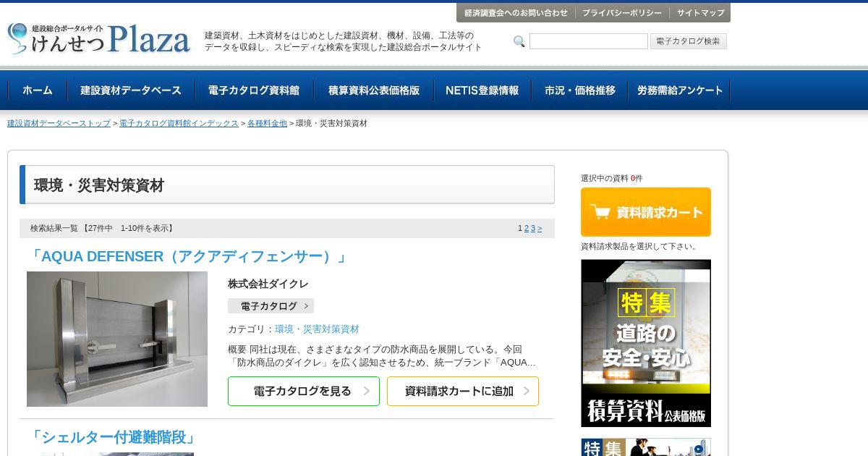Open 労務需給アンケート menu item
This screenshot has height=456, width=868.
[679, 90]
